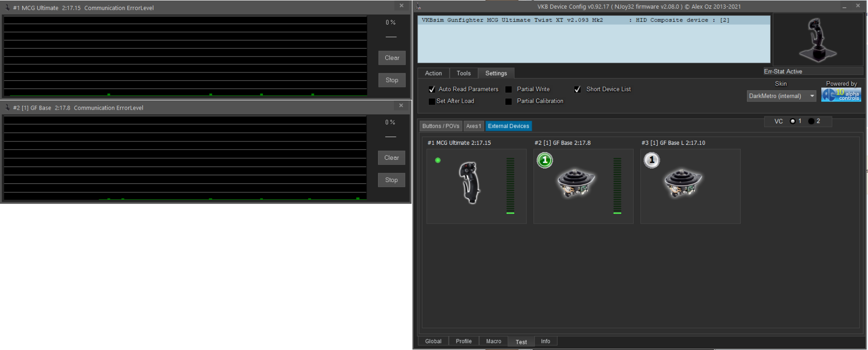This screenshot has height=350, width=868.
Task: Click the Alpha Controls logo
Action: (841, 95)
